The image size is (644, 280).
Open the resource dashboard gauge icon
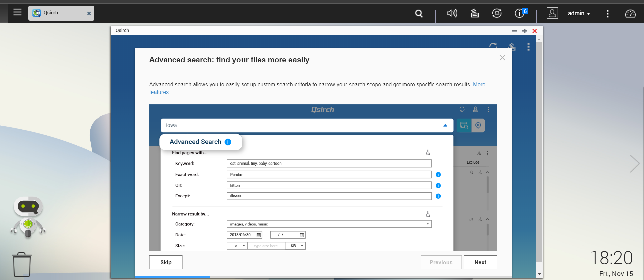pyautogui.click(x=630, y=13)
